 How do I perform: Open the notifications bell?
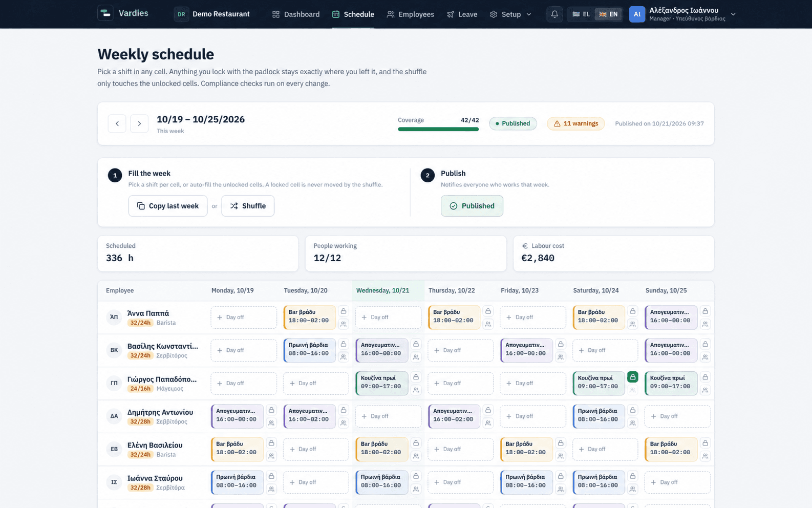click(x=554, y=14)
